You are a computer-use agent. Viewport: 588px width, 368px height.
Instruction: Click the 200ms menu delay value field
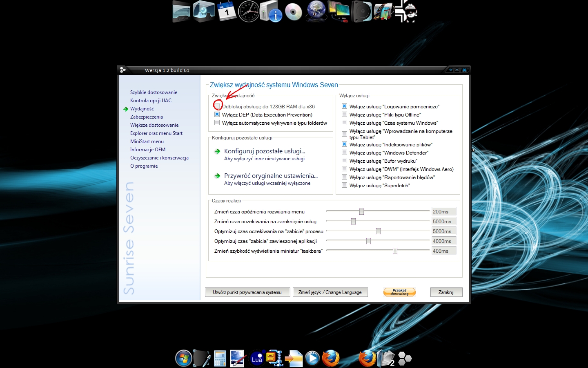coord(444,211)
